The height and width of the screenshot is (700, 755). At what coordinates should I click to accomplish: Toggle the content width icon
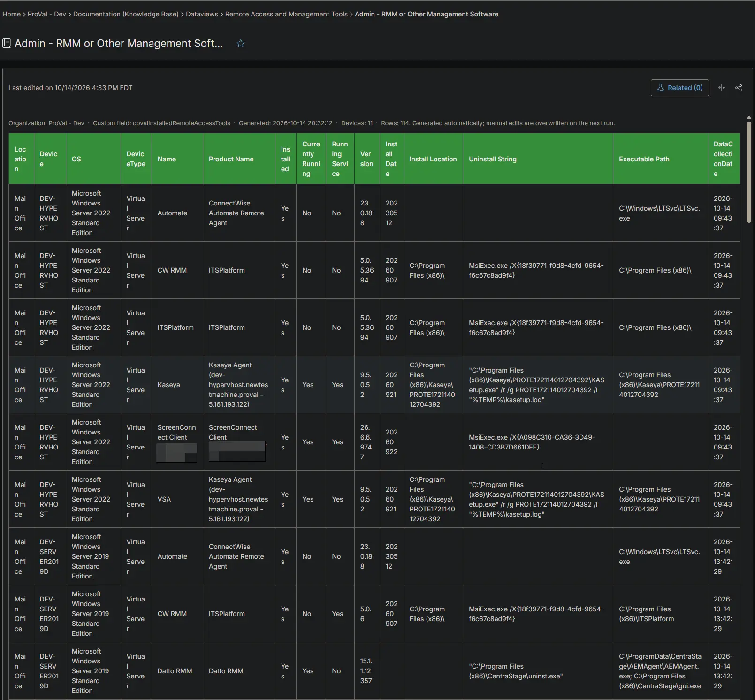pos(722,88)
